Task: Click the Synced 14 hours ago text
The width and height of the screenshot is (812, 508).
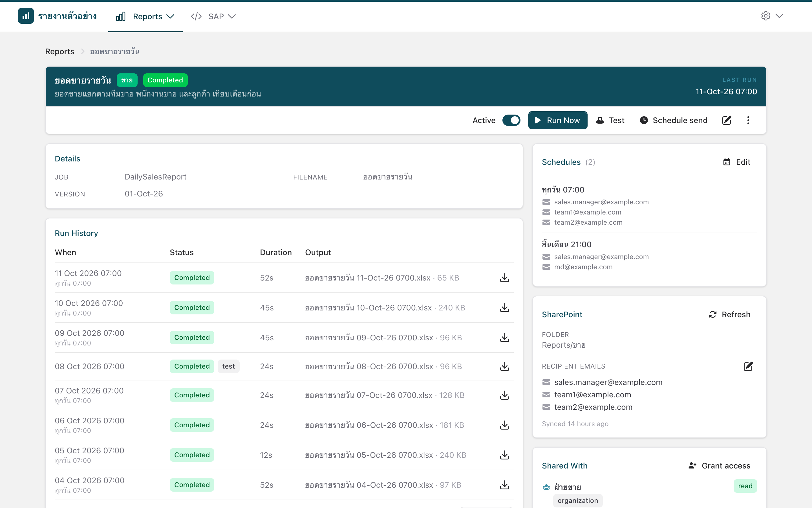Action: (x=575, y=424)
